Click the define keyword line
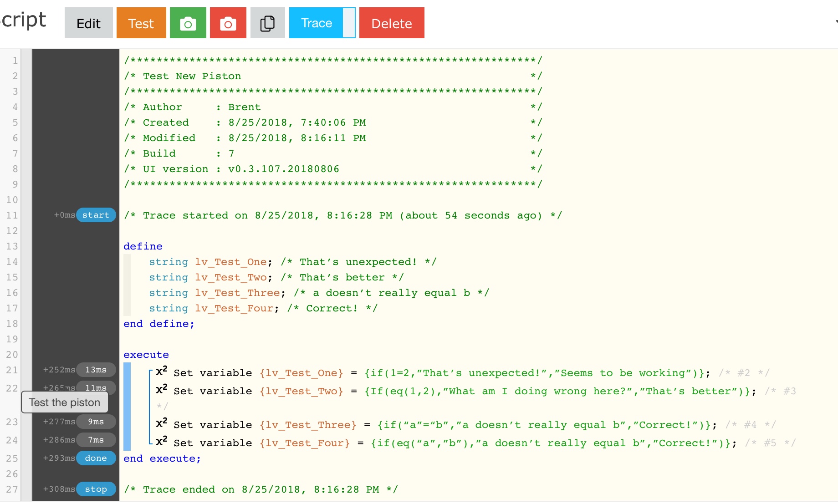The width and height of the screenshot is (838, 504). [143, 246]
